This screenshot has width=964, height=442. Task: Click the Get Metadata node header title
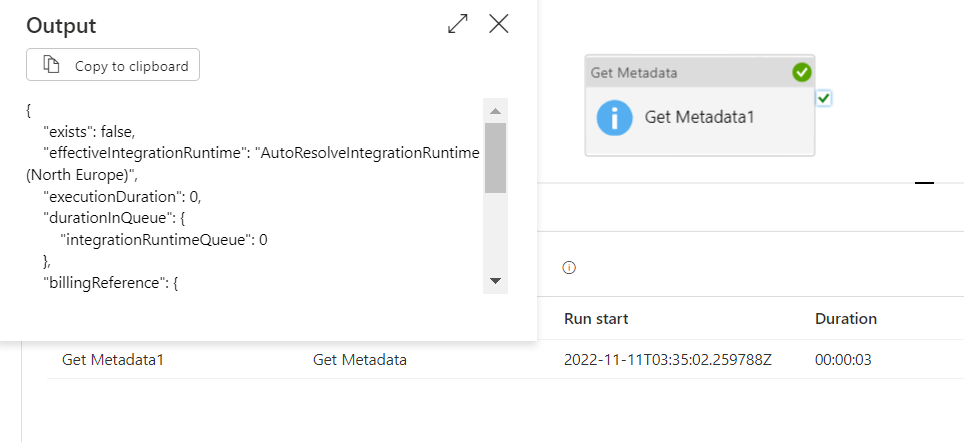coord(634,73)
